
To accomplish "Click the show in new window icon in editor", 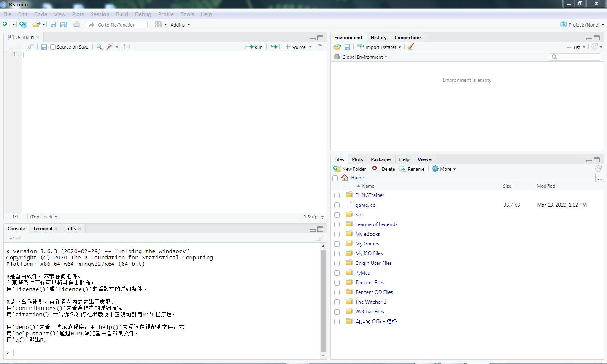I will tap(31, 47).
